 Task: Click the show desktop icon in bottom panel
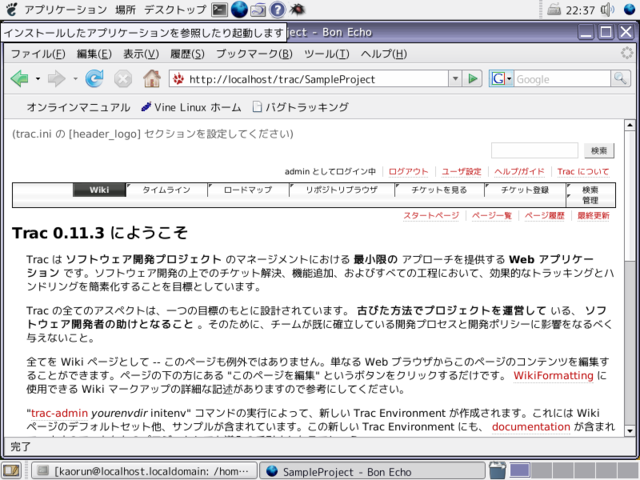(x=11, y=471)
